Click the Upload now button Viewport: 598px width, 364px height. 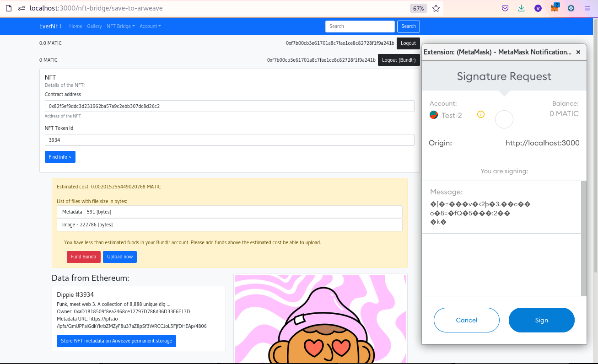coord(120,257)
